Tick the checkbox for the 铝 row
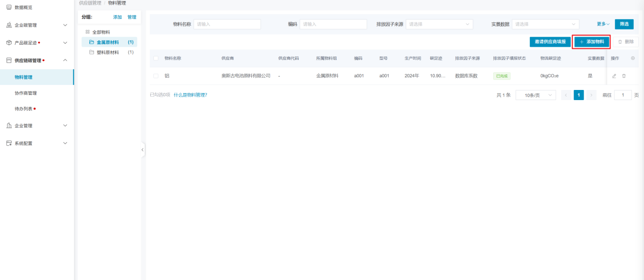 click(x=156, y=76)
